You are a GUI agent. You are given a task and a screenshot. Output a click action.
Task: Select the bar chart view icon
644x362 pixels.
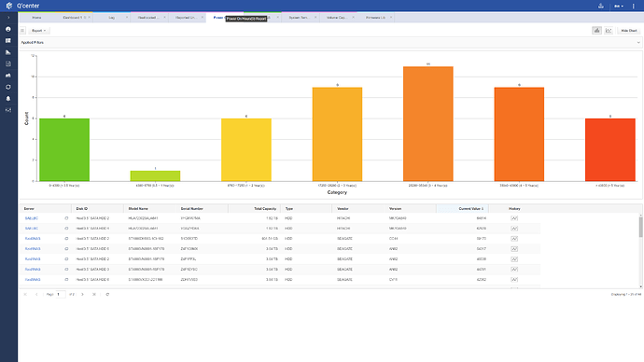tap(596, 31)
